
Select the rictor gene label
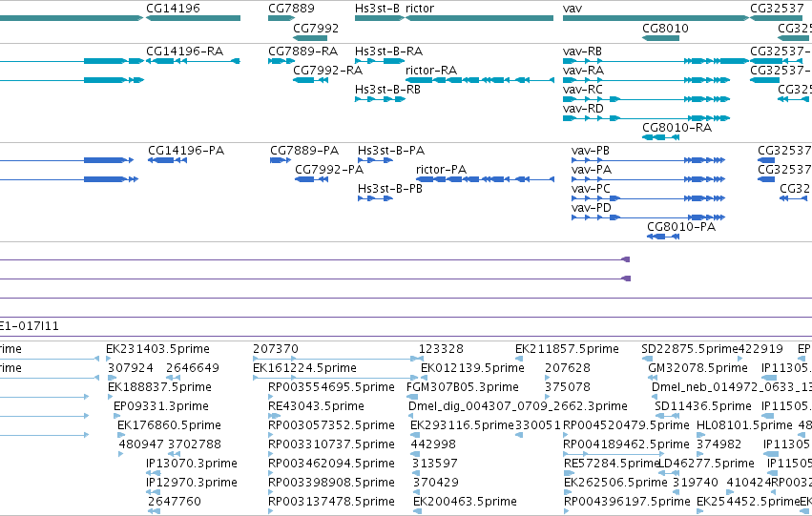pos(420,9)
